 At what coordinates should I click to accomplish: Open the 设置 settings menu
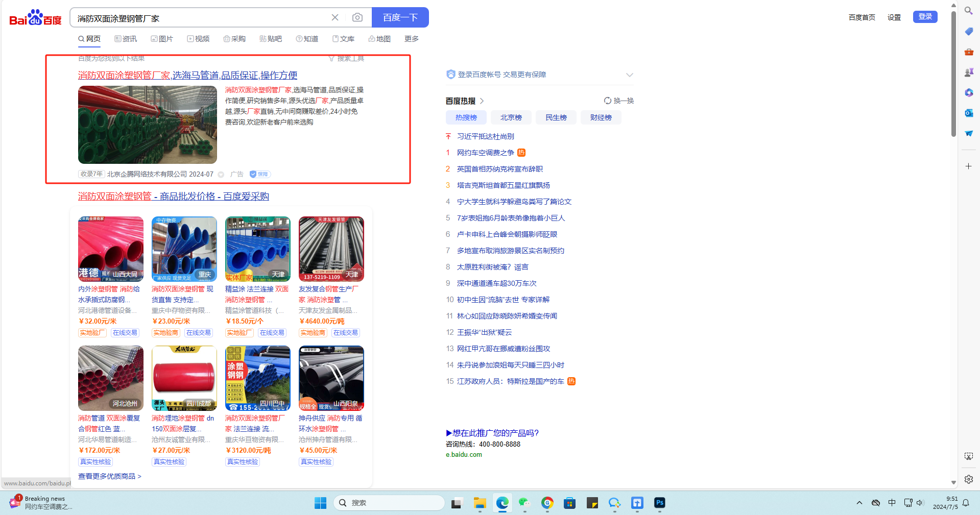coord(894,17)
